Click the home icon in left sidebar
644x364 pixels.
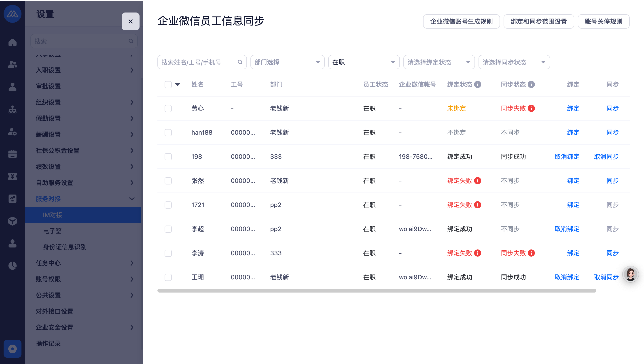point(12,42)
